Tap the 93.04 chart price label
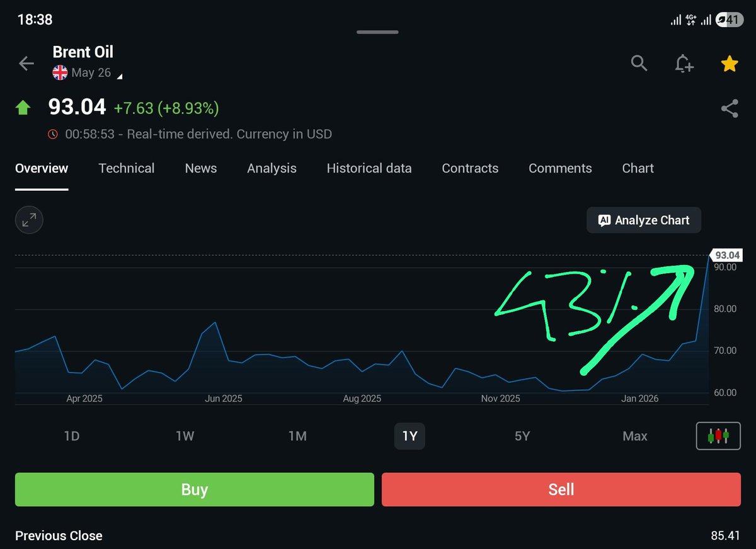The image size is (756, 549). point(726,255)
